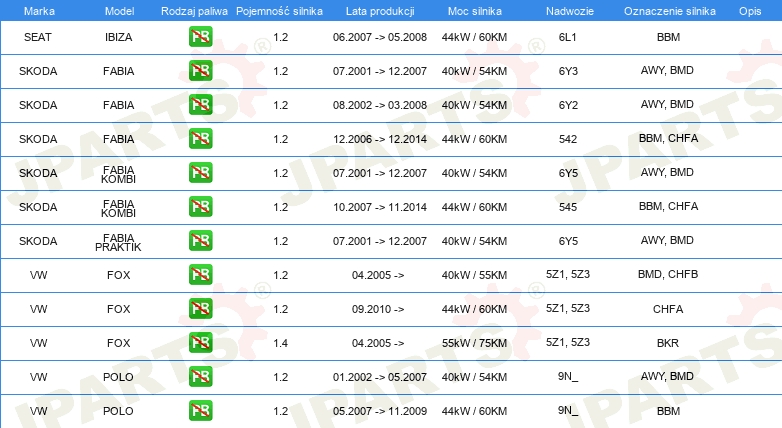782x428 pixels.
Task: Select the body code 6Y2
Action: click(x=568, y=105)
